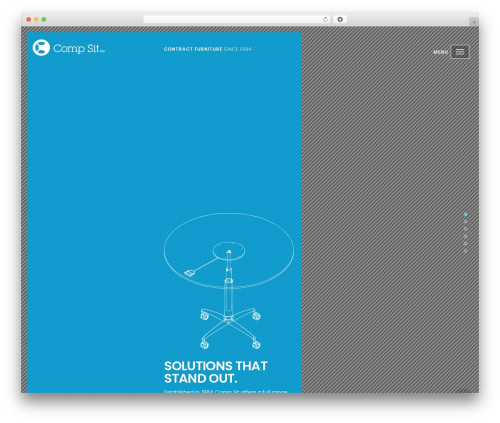Click the MENU label
This screenshot has width=500, height=423.
pos(440,52)
